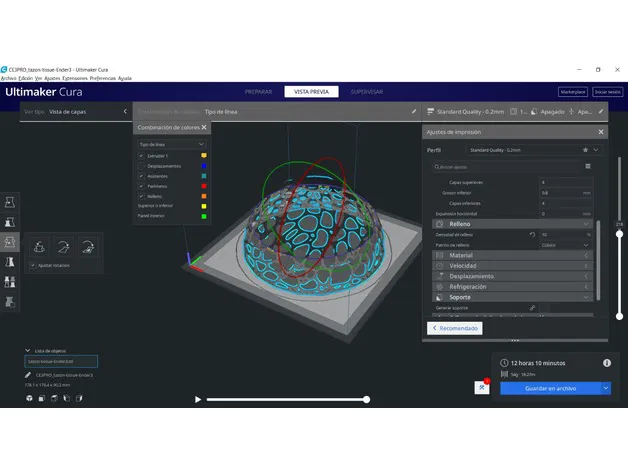Open the Tipo de línea dropdown
The width and height of the screenshot is (628, 472).
point(172,144)
